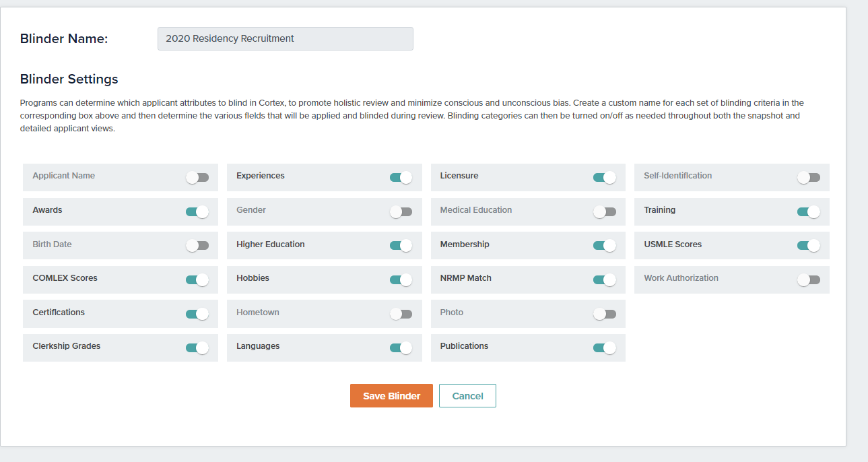The height and width of the screenshot is (462, 868).
Task: Click the Medical Education label text
Action: (x=476, y=210)
